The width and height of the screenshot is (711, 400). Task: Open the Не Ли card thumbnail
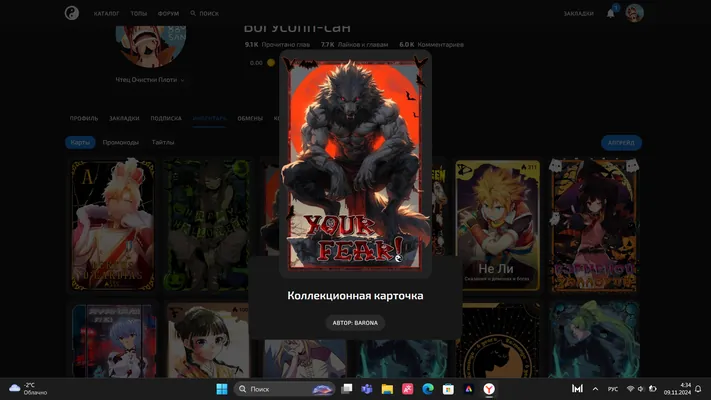tap(498, 225)
